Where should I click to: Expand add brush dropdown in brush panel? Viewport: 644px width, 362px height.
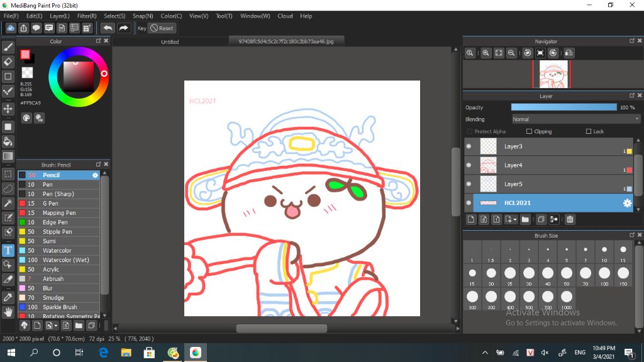tap(55, 326)
